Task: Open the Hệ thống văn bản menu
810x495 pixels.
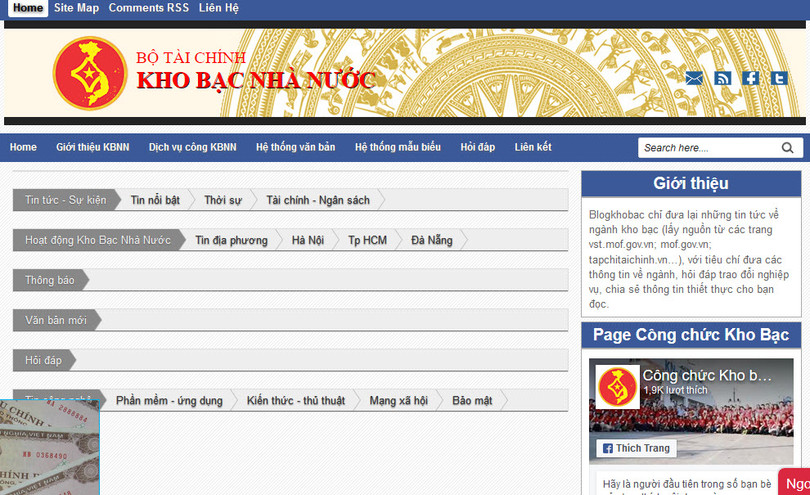Action: pos(295,147)
